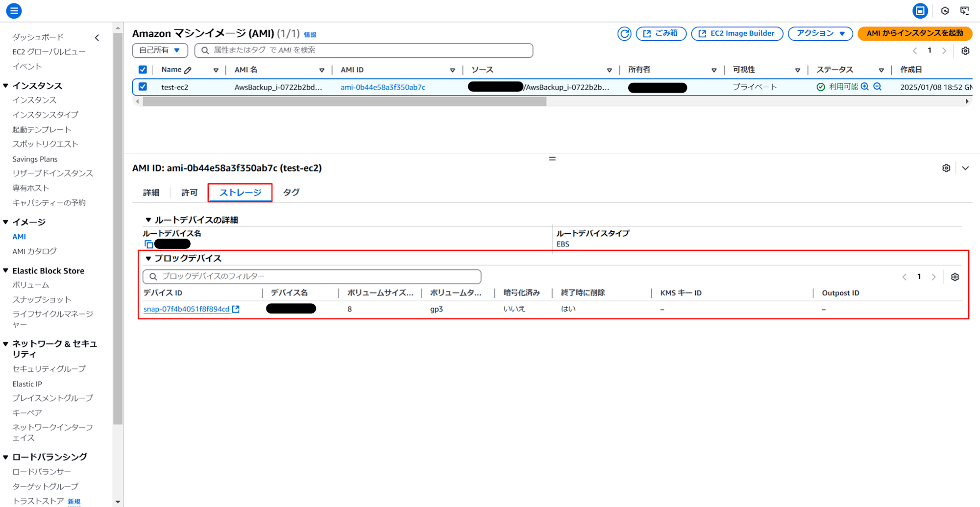
Task: Go to previous page of block devices
Action: coord(905,277)
